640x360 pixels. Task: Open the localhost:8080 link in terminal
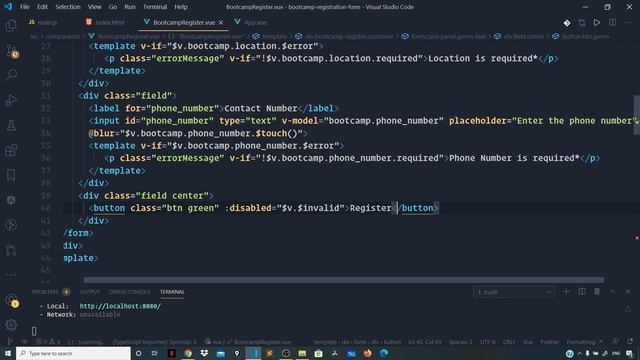(x=120, y=306)
